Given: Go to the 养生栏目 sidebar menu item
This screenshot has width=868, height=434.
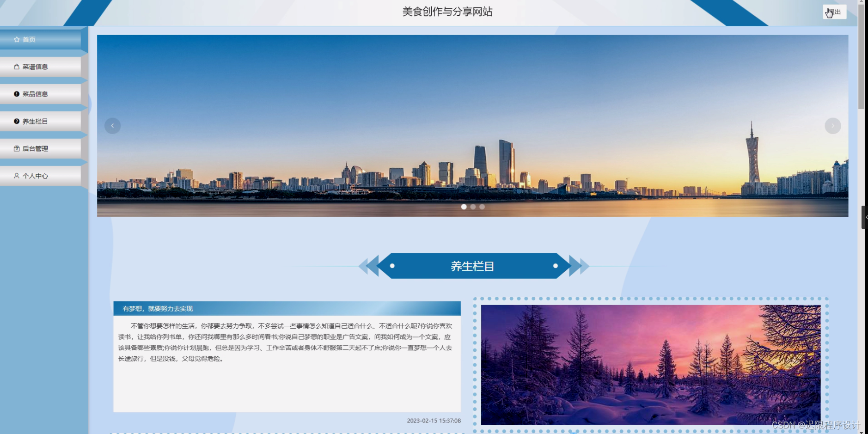Looking at the screenshot, I should (x=41, y=121).
